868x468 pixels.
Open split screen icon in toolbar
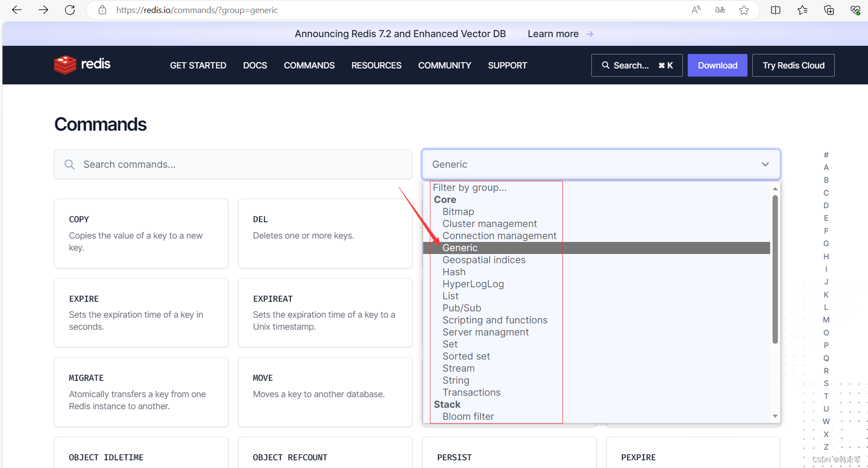coord(775,10)
